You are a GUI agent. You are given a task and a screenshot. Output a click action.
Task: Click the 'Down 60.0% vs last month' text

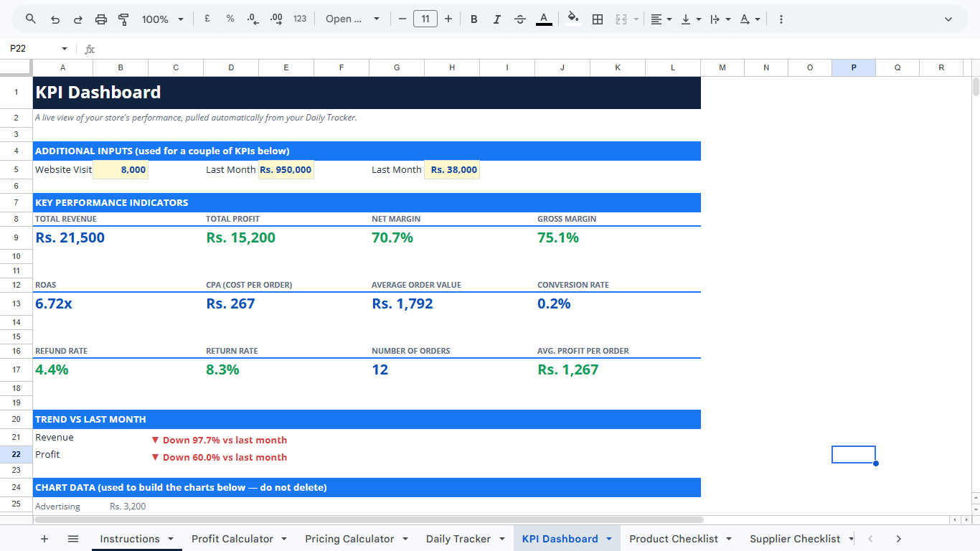click(220, 458)
